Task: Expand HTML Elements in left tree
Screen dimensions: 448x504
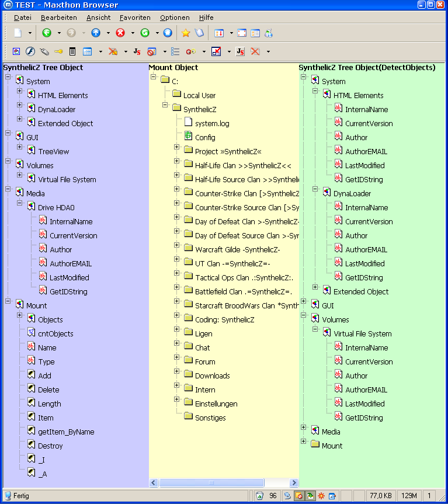Action: [20, 91]
